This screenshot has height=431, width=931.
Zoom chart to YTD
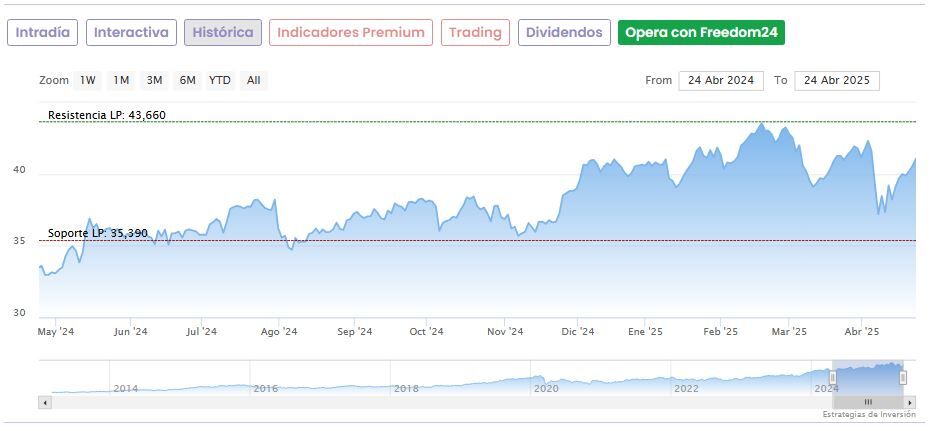(x=220, y=80)
